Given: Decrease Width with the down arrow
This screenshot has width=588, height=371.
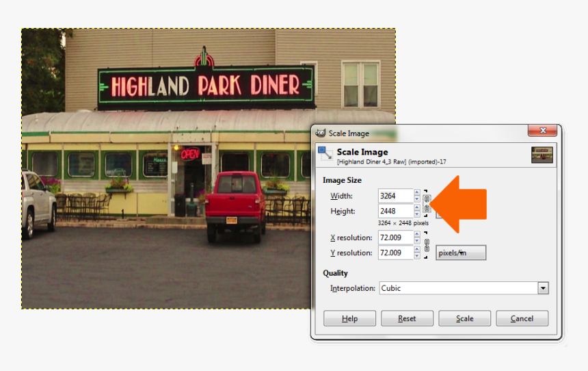Looking at the screenshot, I should click(x=417, y=199).
